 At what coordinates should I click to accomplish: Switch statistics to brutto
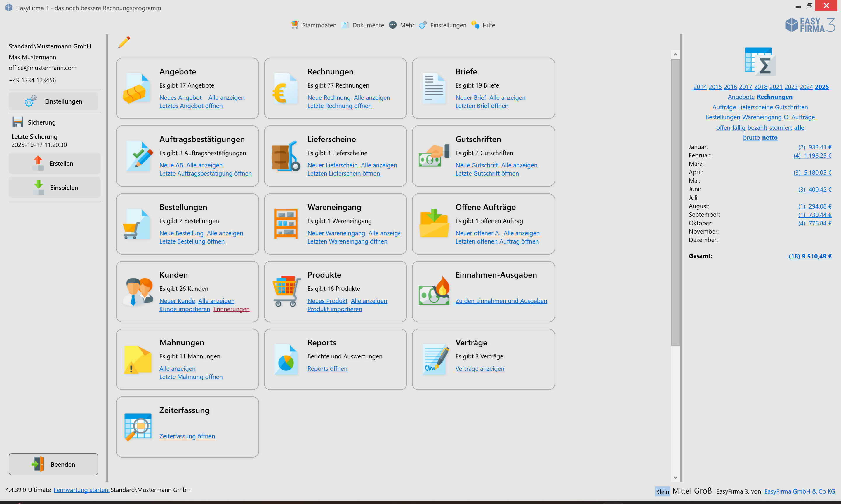pos(751,138)
